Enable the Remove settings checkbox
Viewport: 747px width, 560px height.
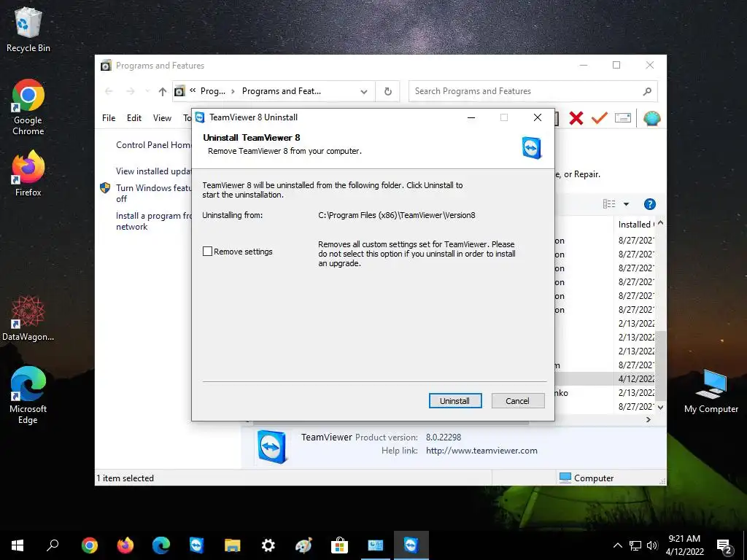(x=207, y=252)
